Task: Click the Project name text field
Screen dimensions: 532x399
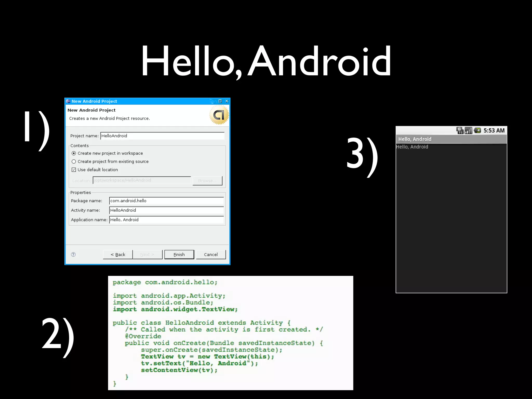Action: (x=162, y=136)
